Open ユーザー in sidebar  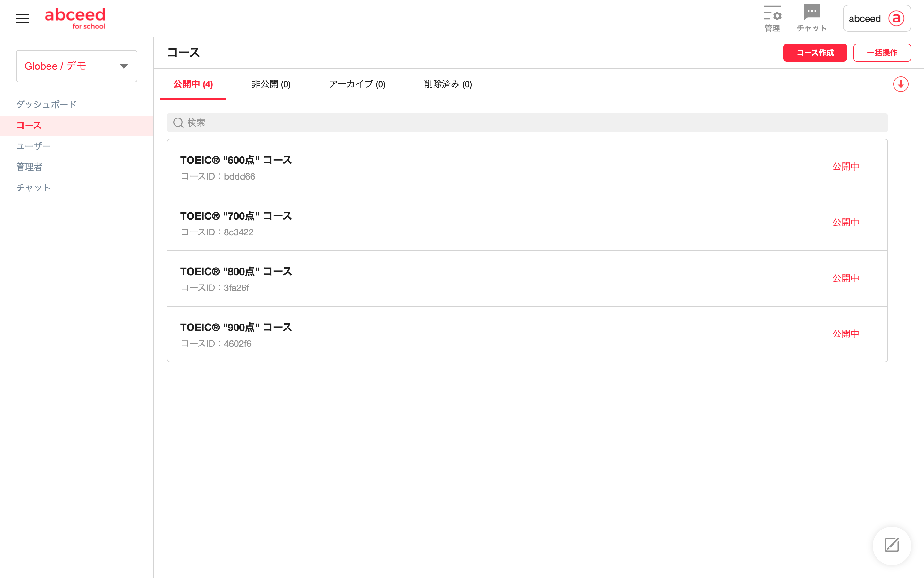33,146
